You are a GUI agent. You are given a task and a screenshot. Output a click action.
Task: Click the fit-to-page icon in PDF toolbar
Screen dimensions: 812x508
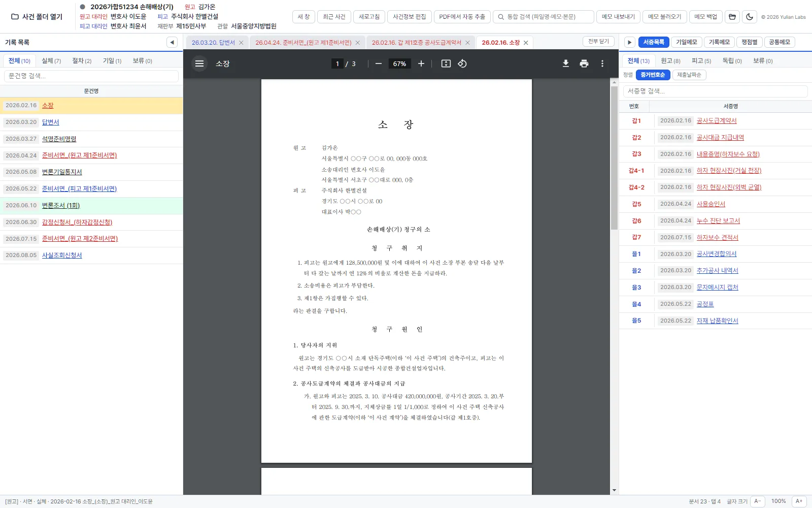(x=446, y=63)
